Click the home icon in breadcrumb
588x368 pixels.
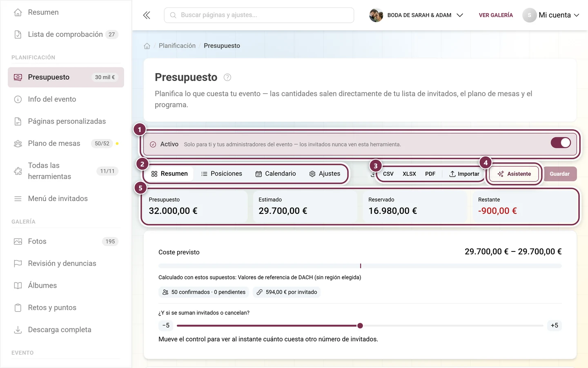147,46
